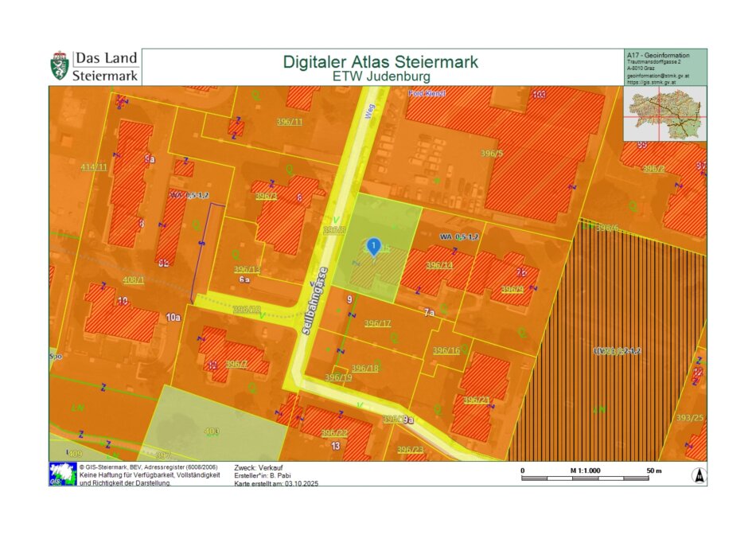The image size is (756, 535).
Task: Click the A17 - Geoinformation heading
Action: 658,55
